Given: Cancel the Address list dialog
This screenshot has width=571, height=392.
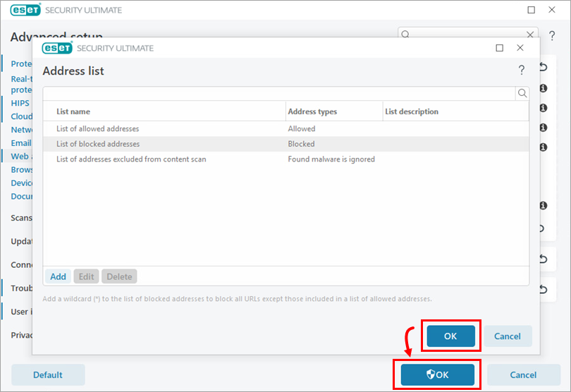Looking at the screenshot, I should [x=507, y=336].
